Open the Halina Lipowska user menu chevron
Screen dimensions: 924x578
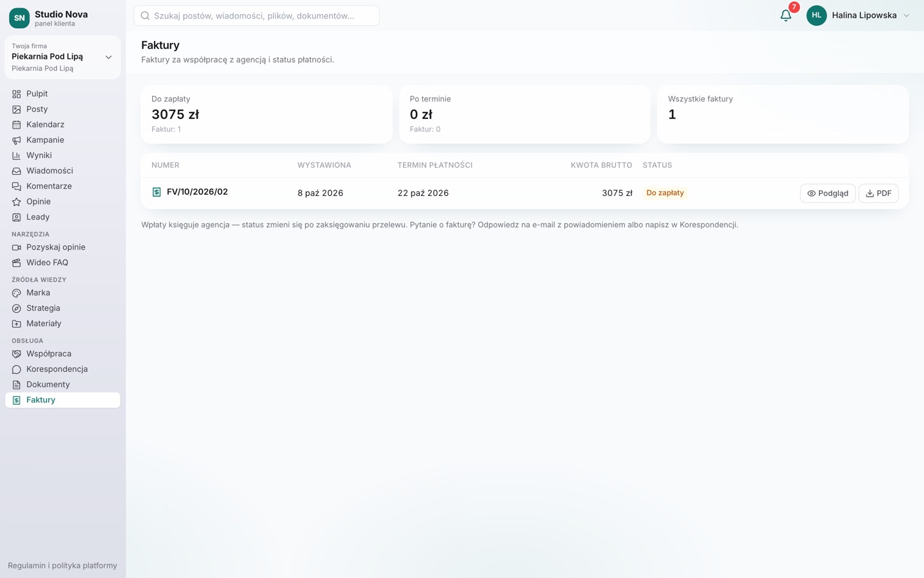pyautogui.click(x=907, y=15)
